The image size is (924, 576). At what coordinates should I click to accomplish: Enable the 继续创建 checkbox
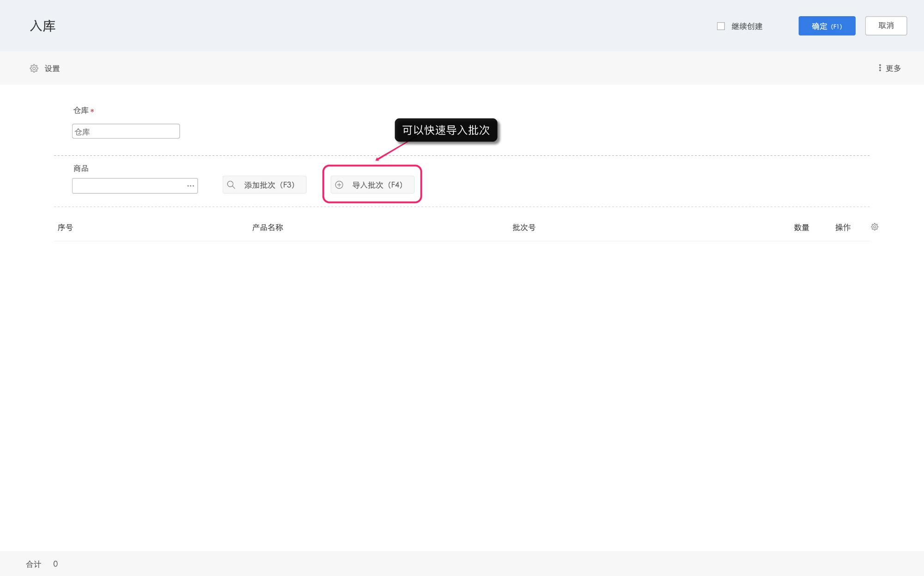tap(721, 26)
